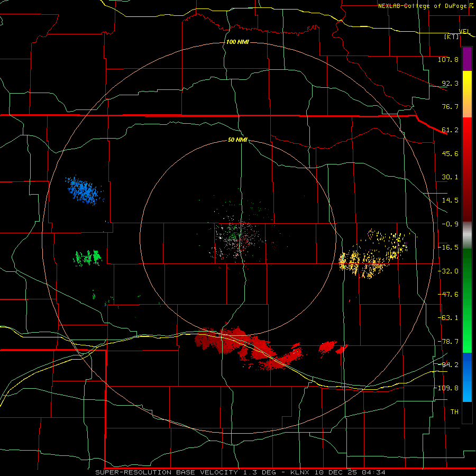This screenshot has height=476, width=476.
Task: Click the yellow velocity echo cluster
Action: (374, 254)
